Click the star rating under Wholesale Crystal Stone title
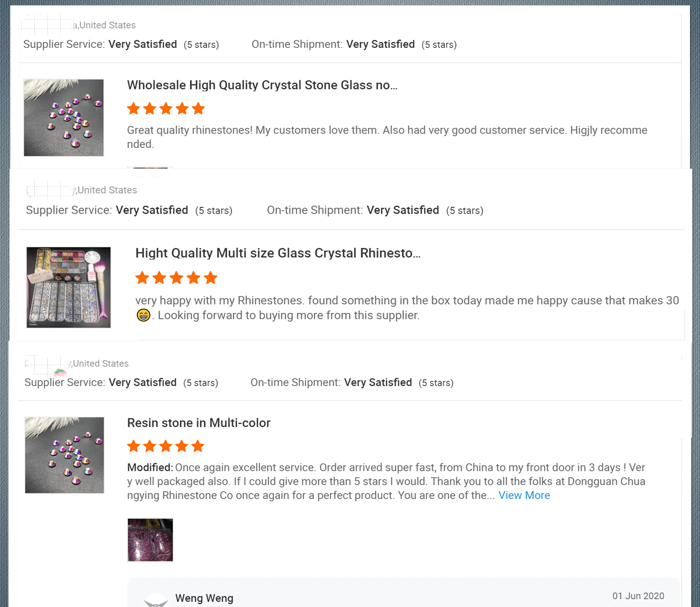 point(165,109)
